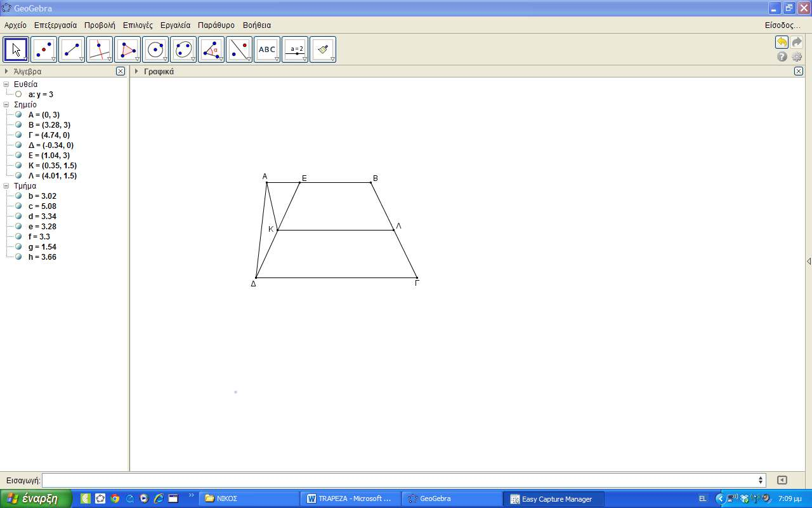The width and height of the screenshot is (812, 508).
Task: Open the Move tool's dropdown triangle
Action: click(x=26, y=59)
